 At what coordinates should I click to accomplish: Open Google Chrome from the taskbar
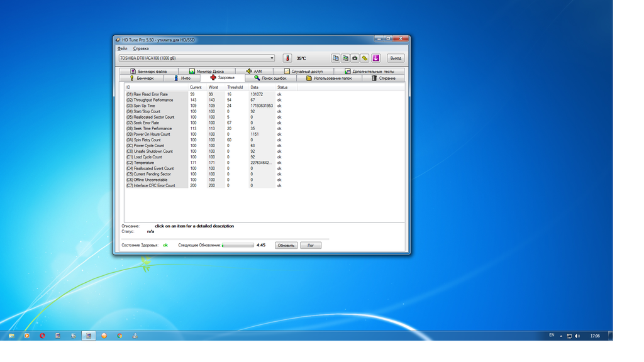(x=119, y=336)
